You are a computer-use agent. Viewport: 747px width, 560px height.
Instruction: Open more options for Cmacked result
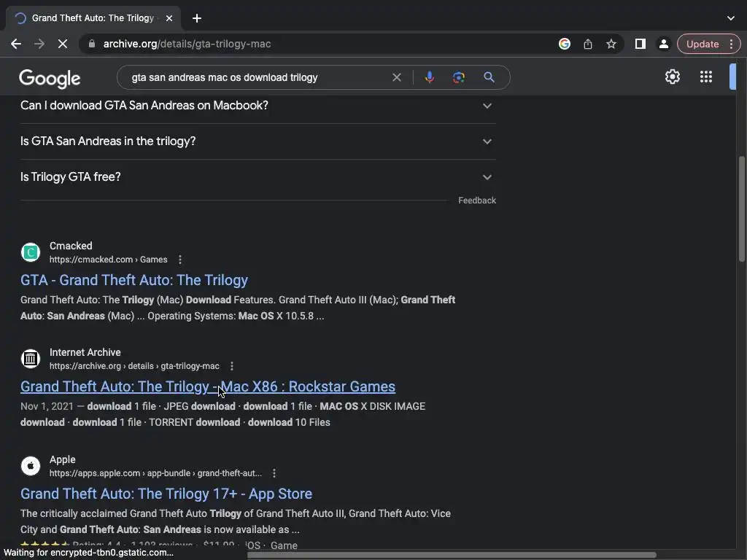tap(179, 260)
